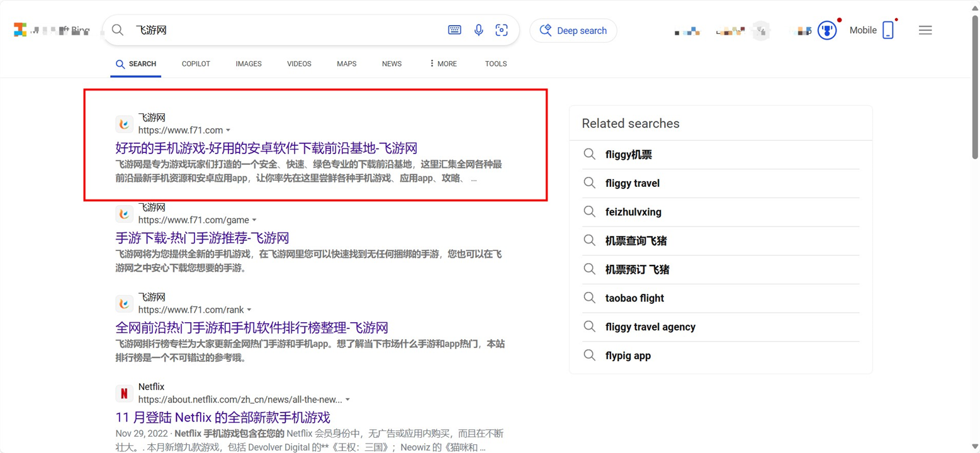The image size is (980, 453).
Task: Switch to the COPILOT tab
Action: (x=196, y=64)
